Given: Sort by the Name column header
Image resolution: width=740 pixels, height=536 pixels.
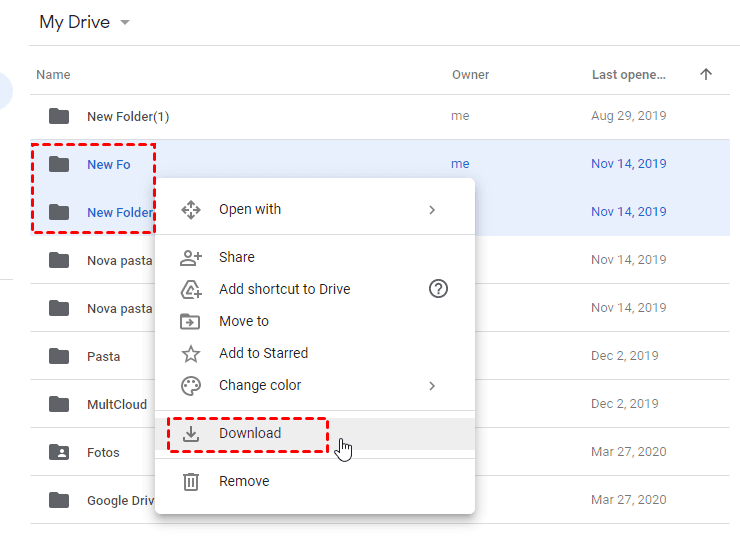Looking at the screenshot, I should tap(53, 75).
